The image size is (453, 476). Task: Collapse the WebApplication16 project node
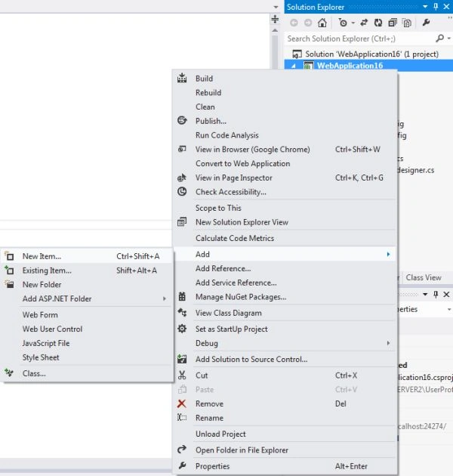(x=294, y=66)
